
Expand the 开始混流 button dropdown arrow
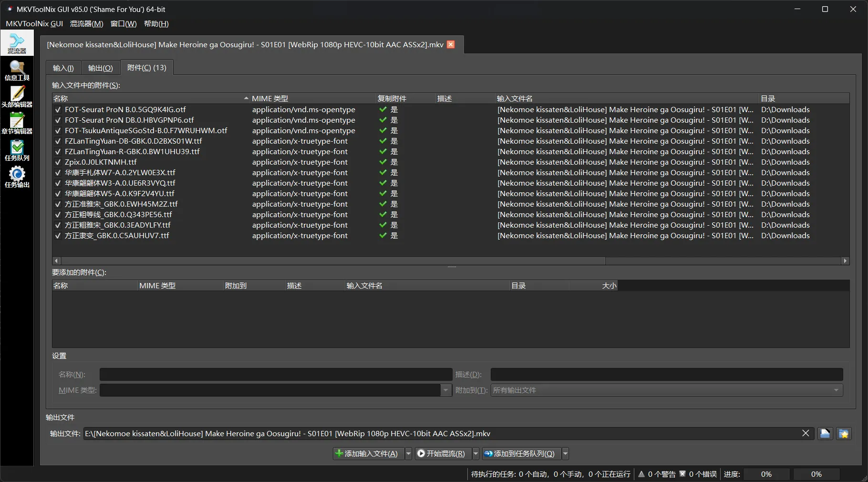pyautogui.click(x=475, y=454)
